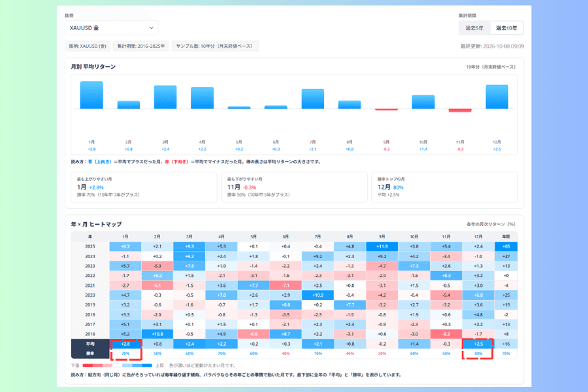The height and width of the screenshot is (392, 588).
Task: Click the +16 annual average cell
Action: (506, 344)
